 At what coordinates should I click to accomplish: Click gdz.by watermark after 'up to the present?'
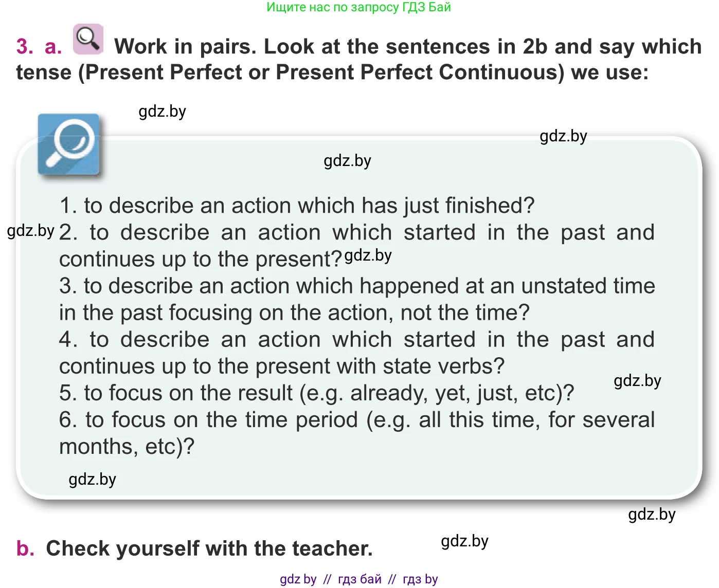pos(368,255)
